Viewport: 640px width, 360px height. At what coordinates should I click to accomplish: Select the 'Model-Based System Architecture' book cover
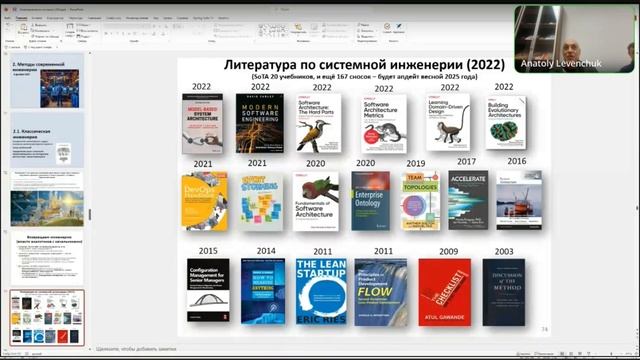point(202,124)
